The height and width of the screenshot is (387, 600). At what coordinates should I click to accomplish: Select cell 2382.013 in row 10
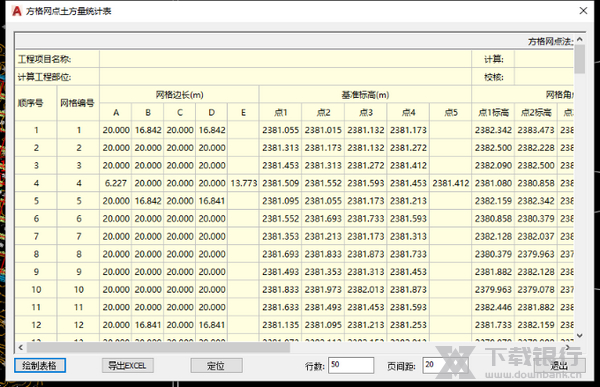[365, 289]
